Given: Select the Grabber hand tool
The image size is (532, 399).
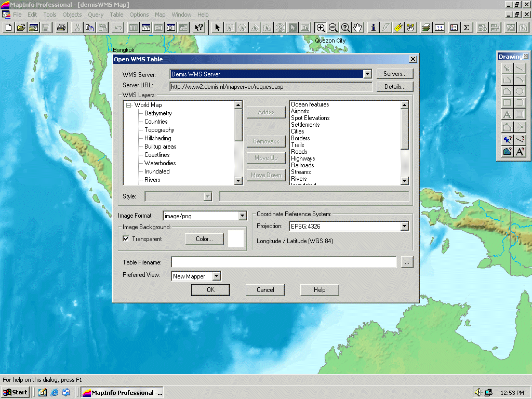Looking at the screenshot, I should pyautogui.click(x=357, y=28).
